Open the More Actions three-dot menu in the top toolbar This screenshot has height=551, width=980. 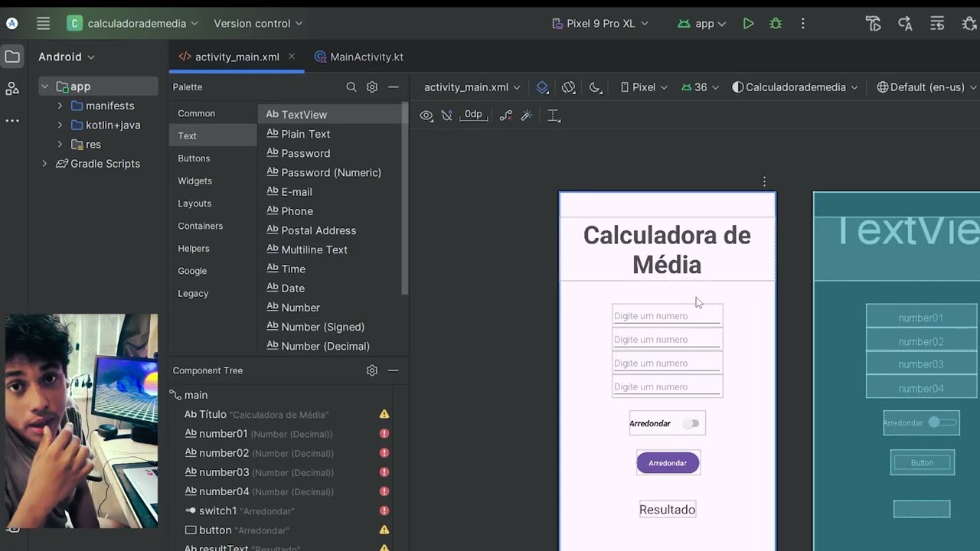(802, 24)
